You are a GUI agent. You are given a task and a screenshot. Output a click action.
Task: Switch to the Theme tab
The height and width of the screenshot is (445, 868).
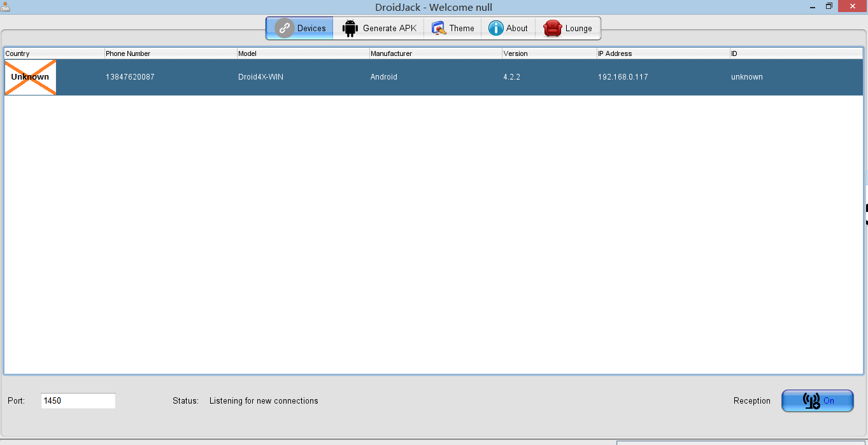pos(453,28)
